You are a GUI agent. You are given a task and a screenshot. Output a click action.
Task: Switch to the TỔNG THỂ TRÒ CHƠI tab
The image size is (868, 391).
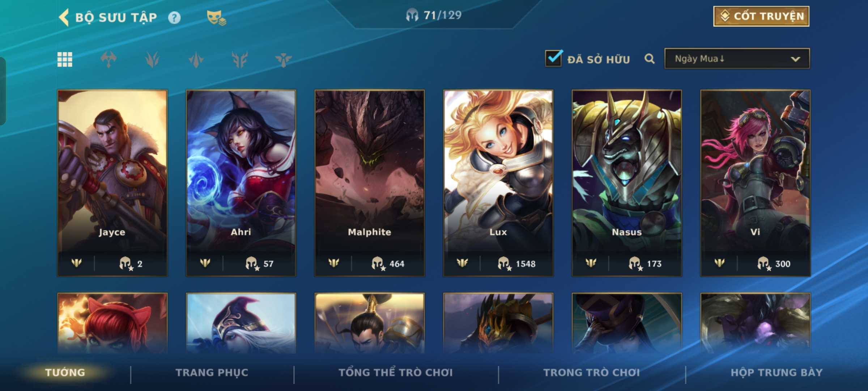click(396, 373)
